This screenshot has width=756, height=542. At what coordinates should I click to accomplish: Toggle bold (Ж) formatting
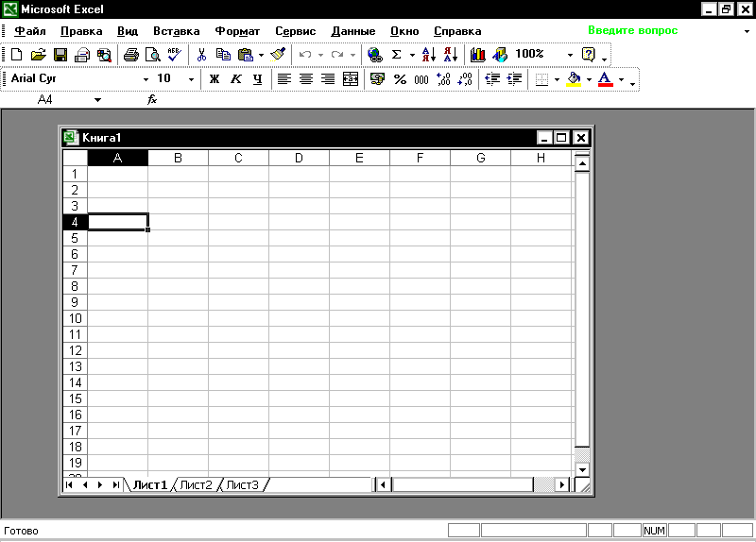pos(215,79)
